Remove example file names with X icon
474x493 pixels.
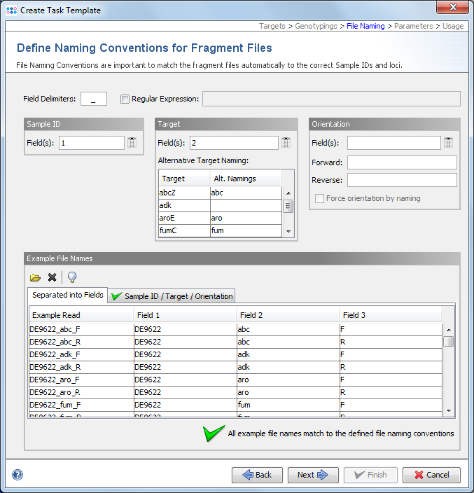pyautogui.click(x=52, y=277)
